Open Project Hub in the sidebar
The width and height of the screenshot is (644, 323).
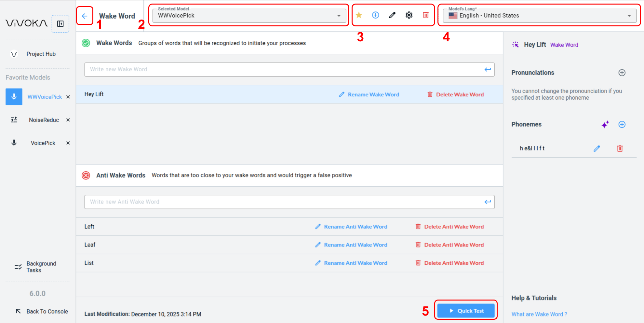coord(41,54)
